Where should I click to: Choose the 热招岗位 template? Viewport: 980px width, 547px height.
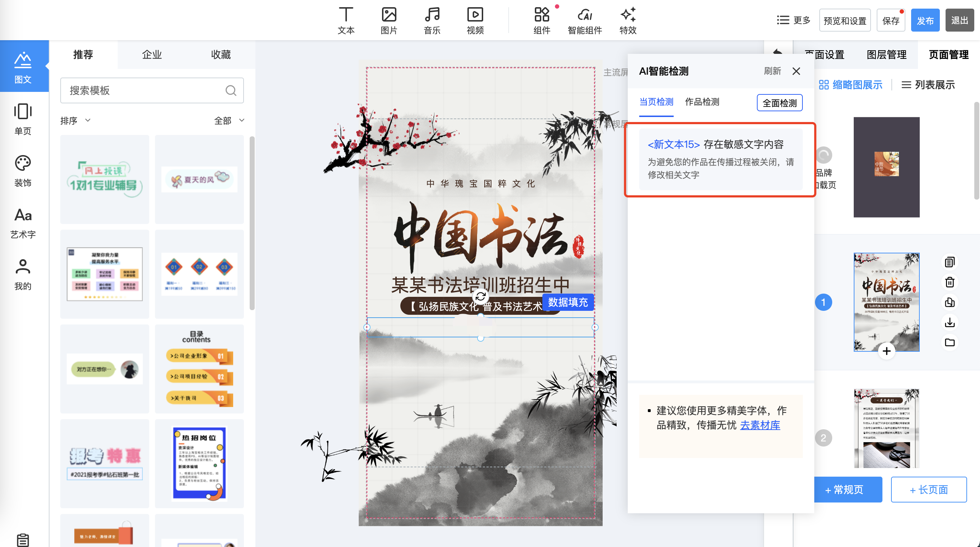tap(199, 463)
